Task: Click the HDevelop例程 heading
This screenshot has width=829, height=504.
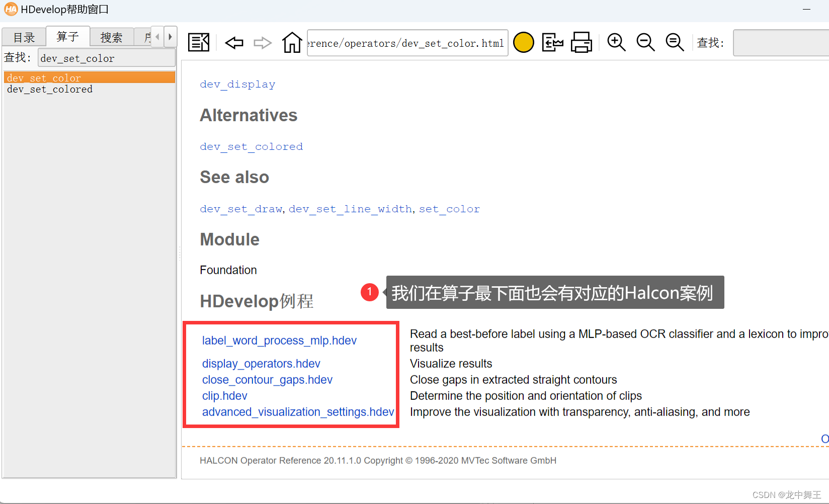Action: coord(257,301)
